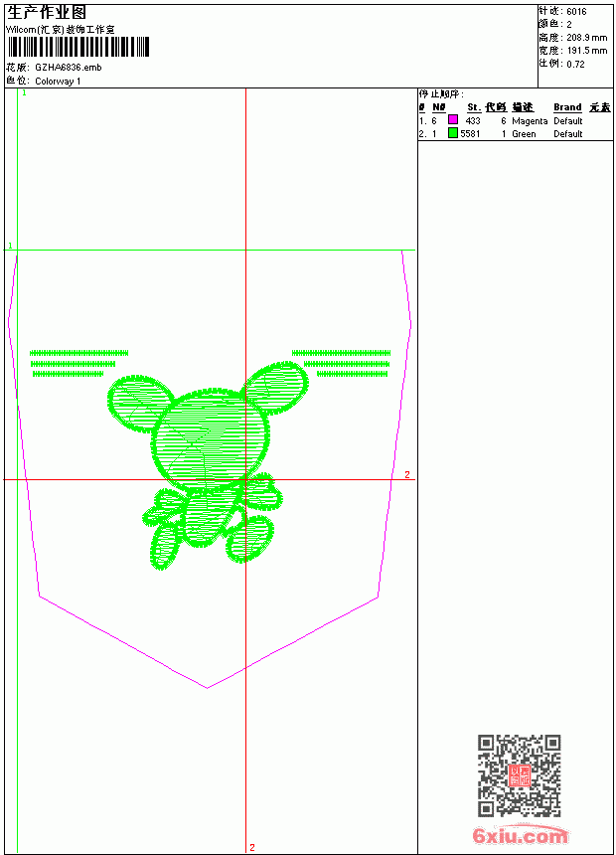Select the barcode under the Wilcom studio name
616x855 pixels.
[77, 47]
